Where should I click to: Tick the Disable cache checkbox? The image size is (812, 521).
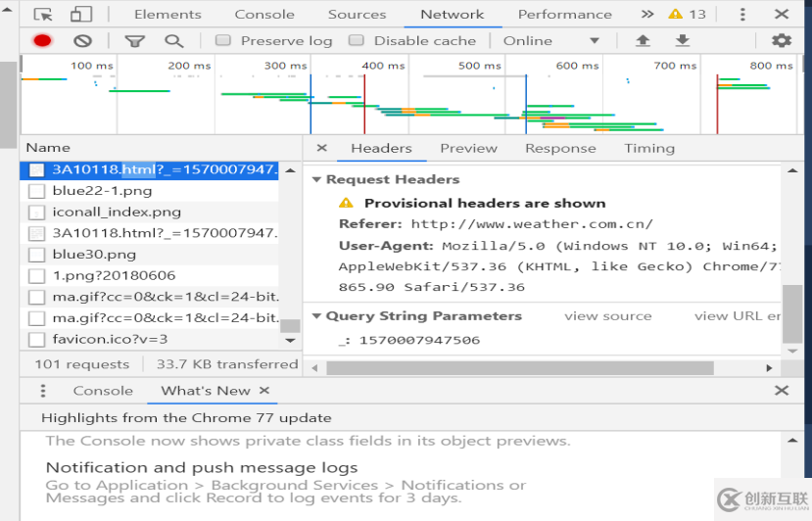point(357,41)
